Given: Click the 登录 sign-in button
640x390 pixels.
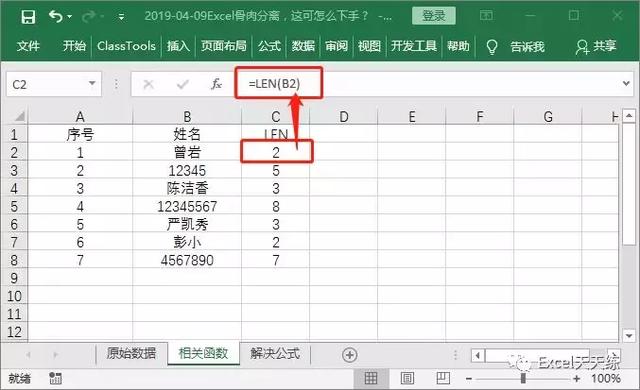Looking at the screenshot, I should pos(433,16).
